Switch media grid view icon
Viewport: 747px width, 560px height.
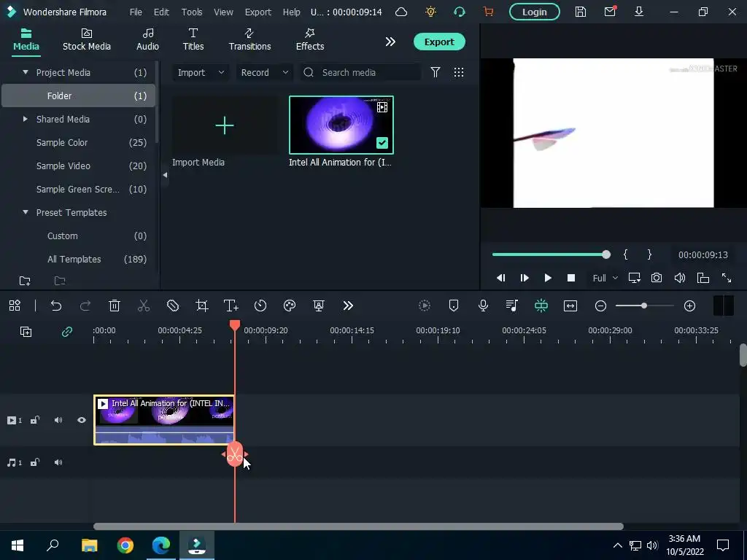[x=459, y=72]
